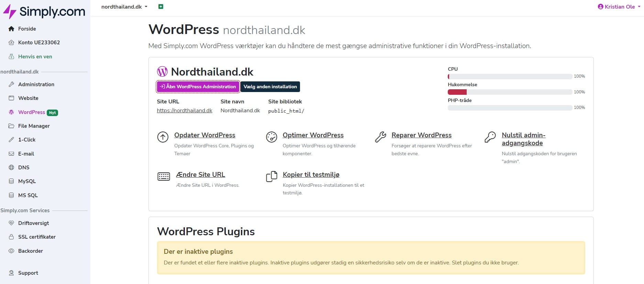Open the nordthailand.dk domain dropdown
This screenshot has height=284, width=644.
pyautogui.click(x=124, y=7)
